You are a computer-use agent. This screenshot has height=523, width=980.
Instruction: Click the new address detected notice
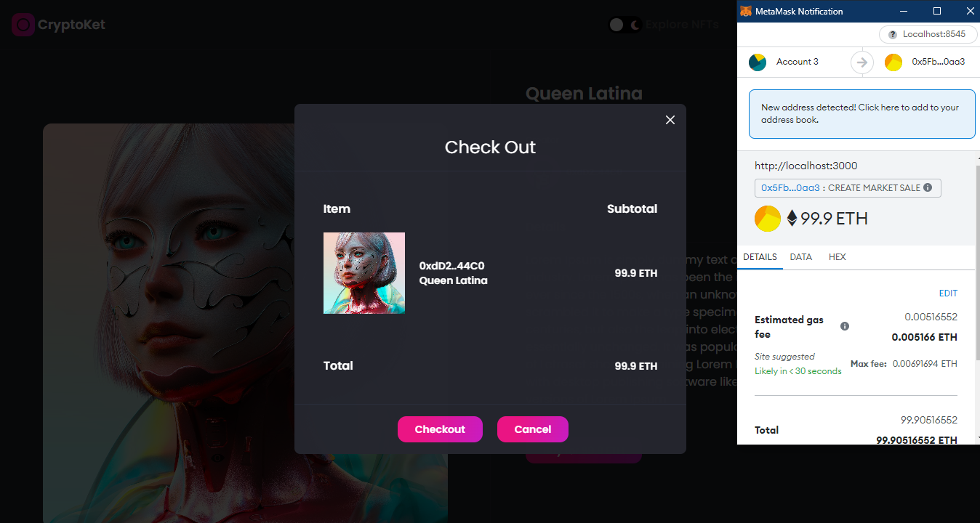pyautogui.click(x=862, y=113)
